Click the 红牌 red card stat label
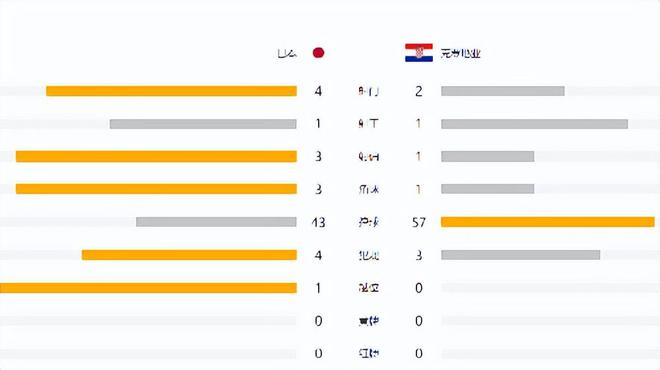Screen dimensions: 660x370 pos(369,353)
